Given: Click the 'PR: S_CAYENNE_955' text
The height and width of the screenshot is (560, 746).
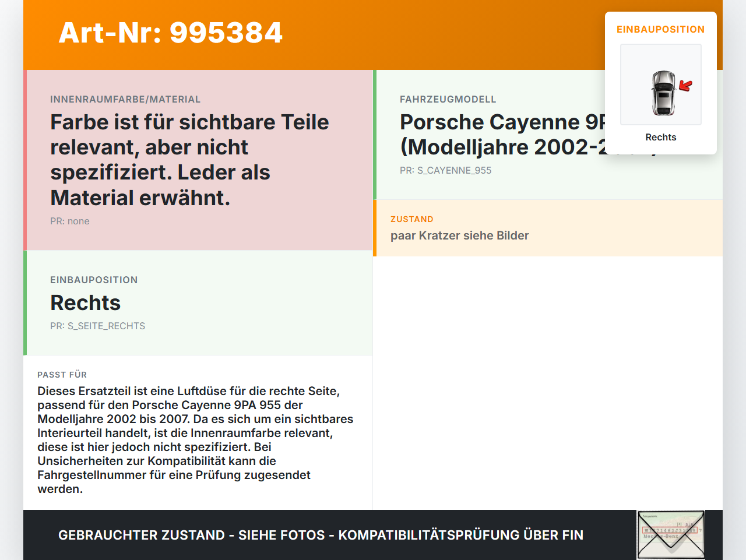Looking at the screenshot, I should point(446,170).
